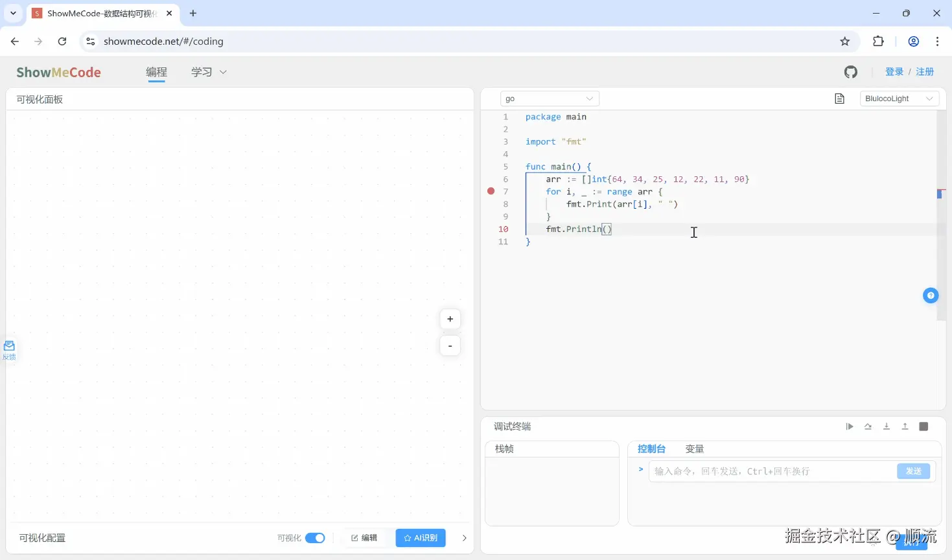Expand visualization config with right chevron
The height and width of the screenshot is (560, 952).
point(464,538)
